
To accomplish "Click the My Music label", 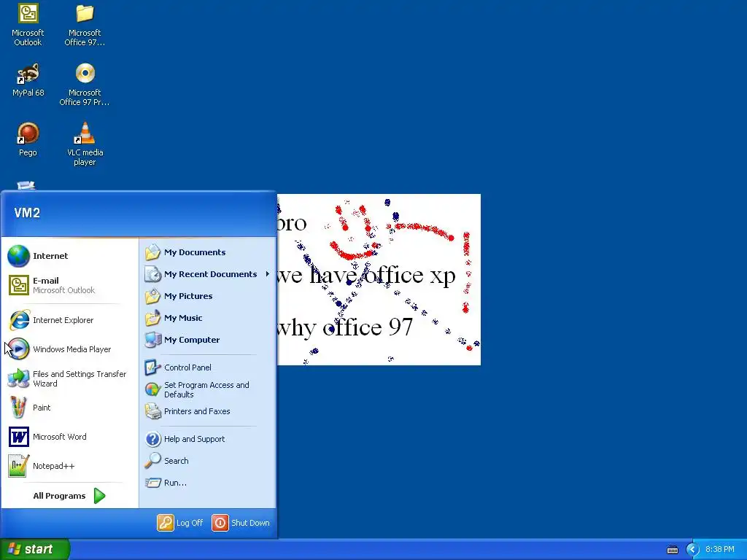I will (x=183, y=318).
